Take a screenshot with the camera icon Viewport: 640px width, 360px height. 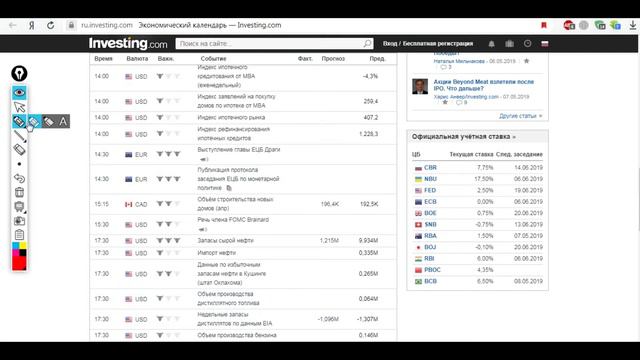coord(19,221)
